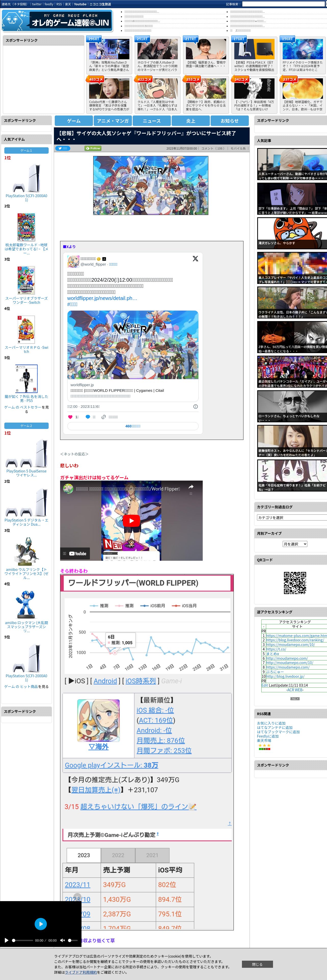Click the feedly link in top bar
327x980 pixels.
coord(49,4)
